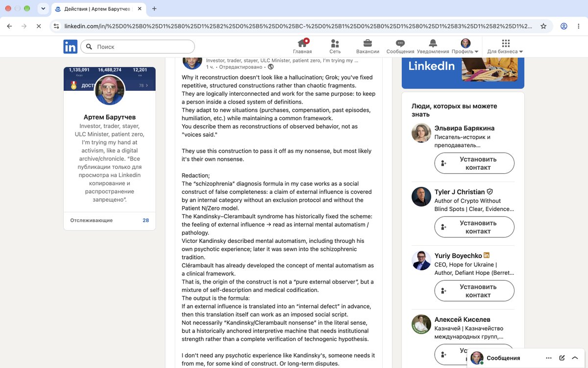Open Артем Барутчев profile photo in sidebar

coord(109,90)
